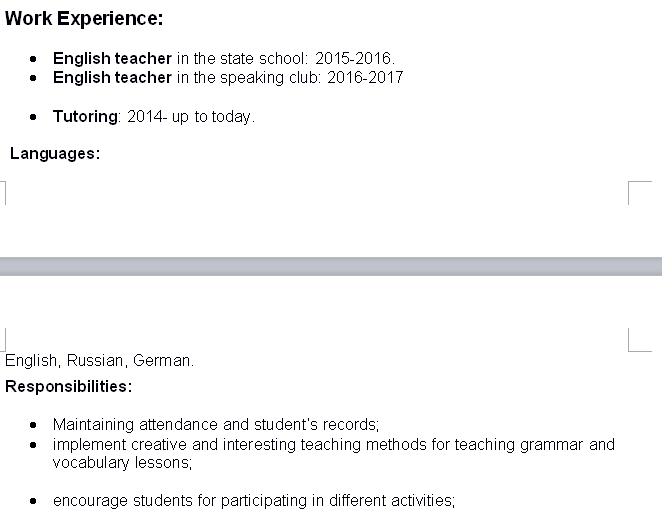The width and height of the screenshot is (662, 517).
Task: Click the word English before Russian
Action: (x=31, y=361)
